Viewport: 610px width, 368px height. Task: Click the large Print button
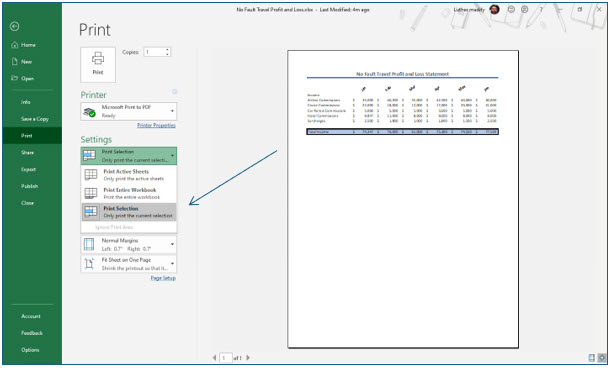coord(98,65)
